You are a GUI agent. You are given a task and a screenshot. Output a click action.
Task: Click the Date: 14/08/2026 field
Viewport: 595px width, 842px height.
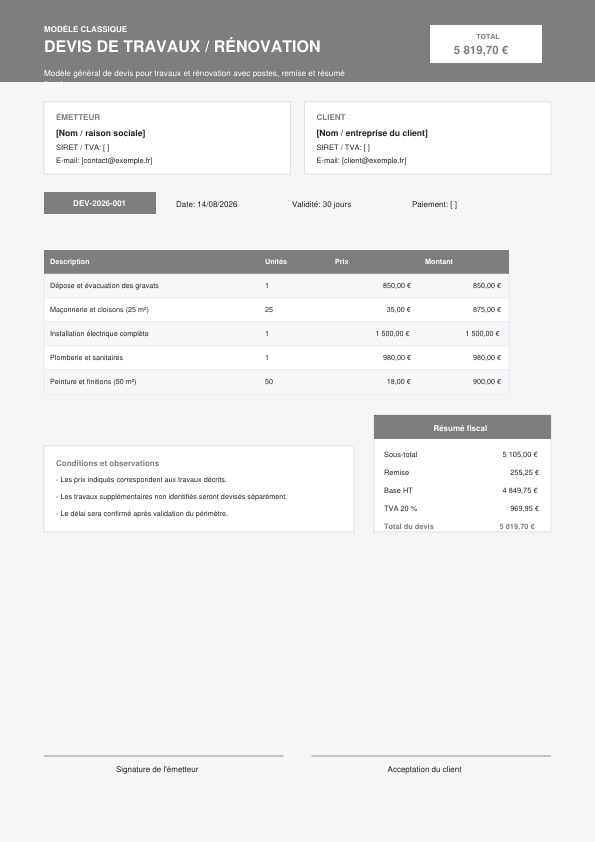click(x=207, y=204)
